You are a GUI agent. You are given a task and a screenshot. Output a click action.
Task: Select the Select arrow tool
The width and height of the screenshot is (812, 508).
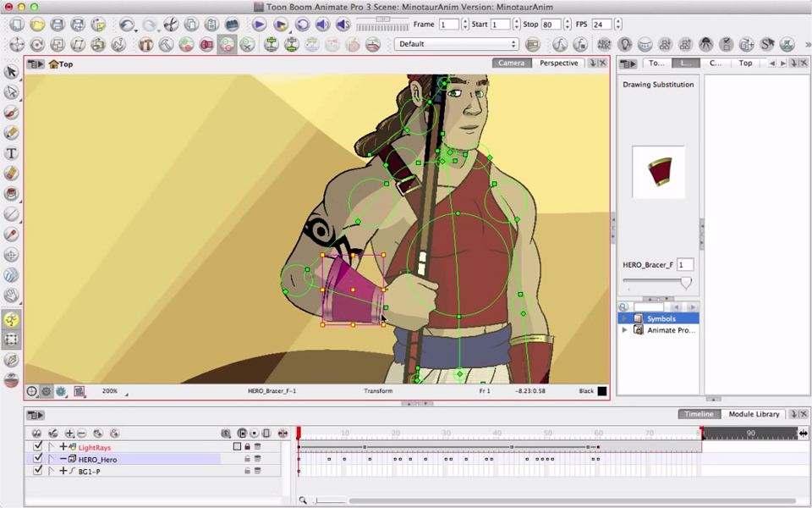pos(11,71)
